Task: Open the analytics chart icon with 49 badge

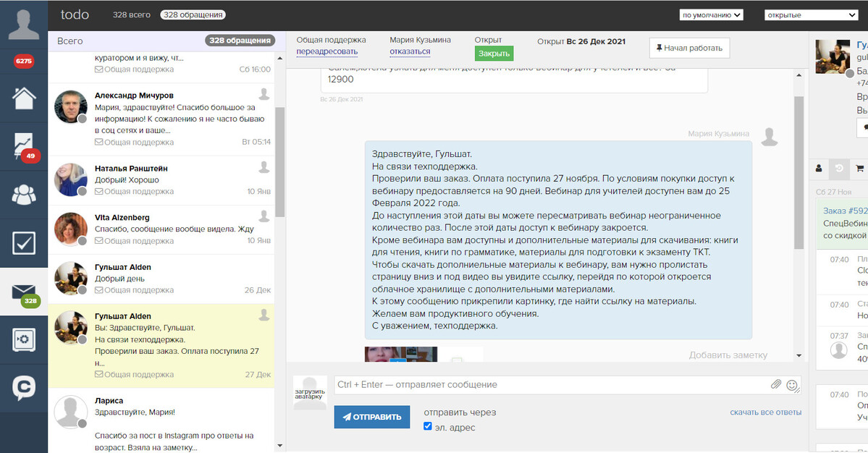Action: coord(24,147)
